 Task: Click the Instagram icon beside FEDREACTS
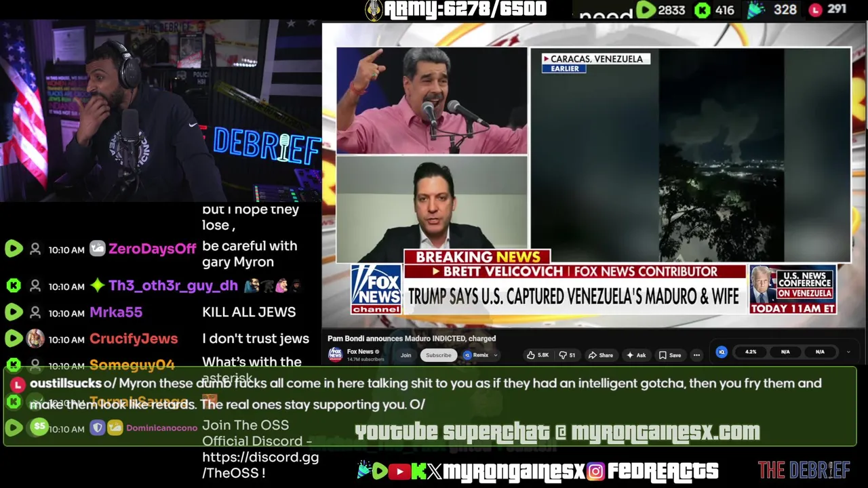click(x=595, y=471)
